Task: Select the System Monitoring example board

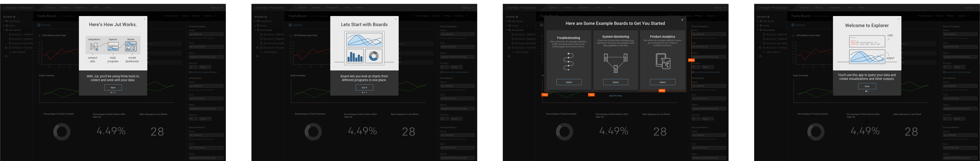Action: click(x=616, y=82)
